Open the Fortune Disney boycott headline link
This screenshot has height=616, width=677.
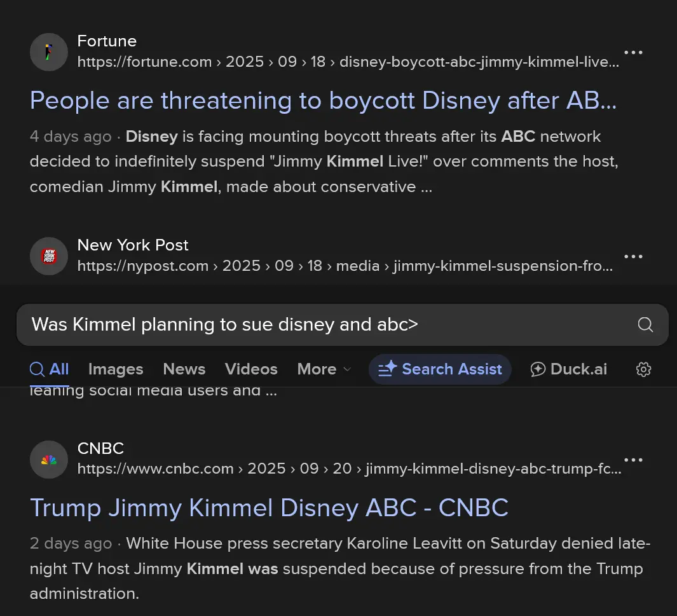323,100
